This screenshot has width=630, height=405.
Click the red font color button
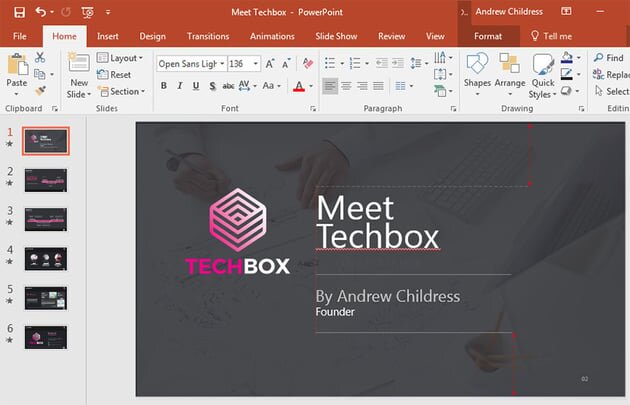pyautogui.click(x=299, y=86)
